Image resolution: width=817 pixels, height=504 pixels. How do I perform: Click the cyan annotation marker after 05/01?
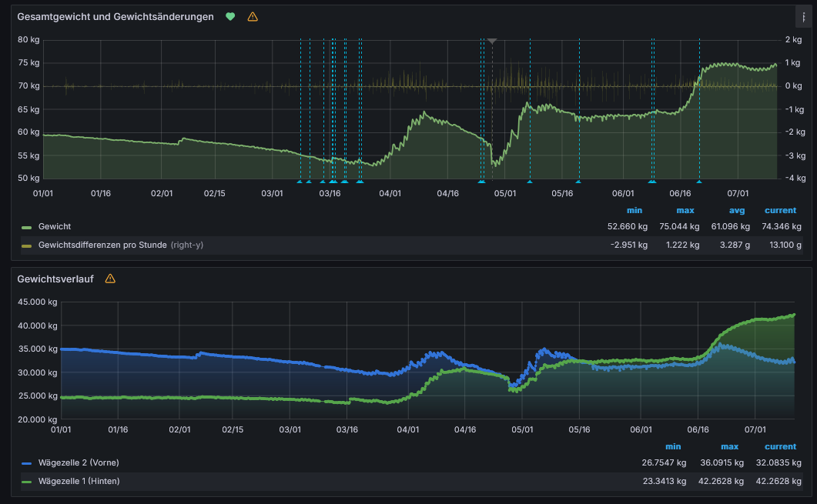click(530, 182)
